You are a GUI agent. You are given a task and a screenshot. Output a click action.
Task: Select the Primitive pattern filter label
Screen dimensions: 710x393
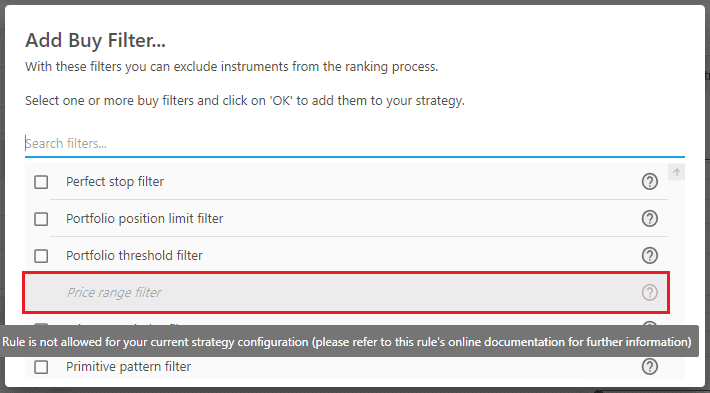click(128, 366)
